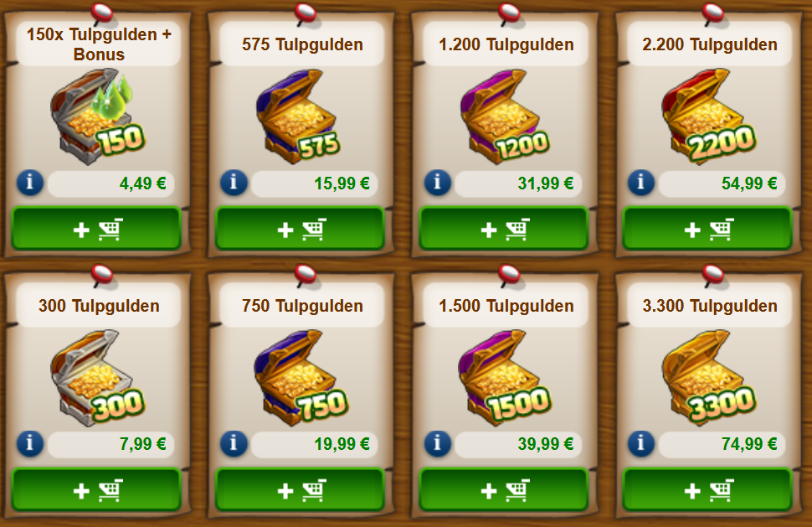Add 4,49 € Tulpgulden pack to cart

[96, 229]
